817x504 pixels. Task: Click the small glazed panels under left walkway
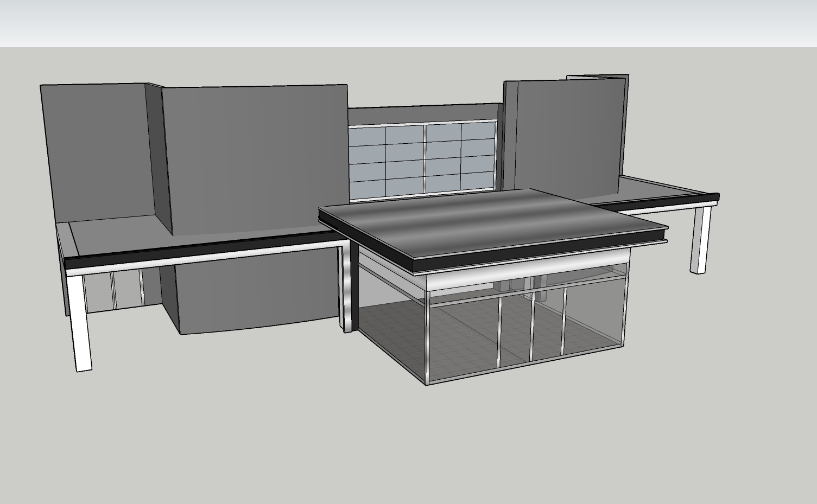(114, 290)
